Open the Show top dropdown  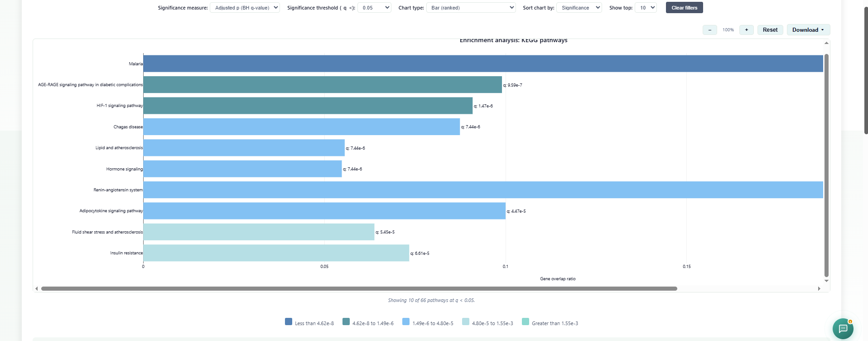(646, 8)
